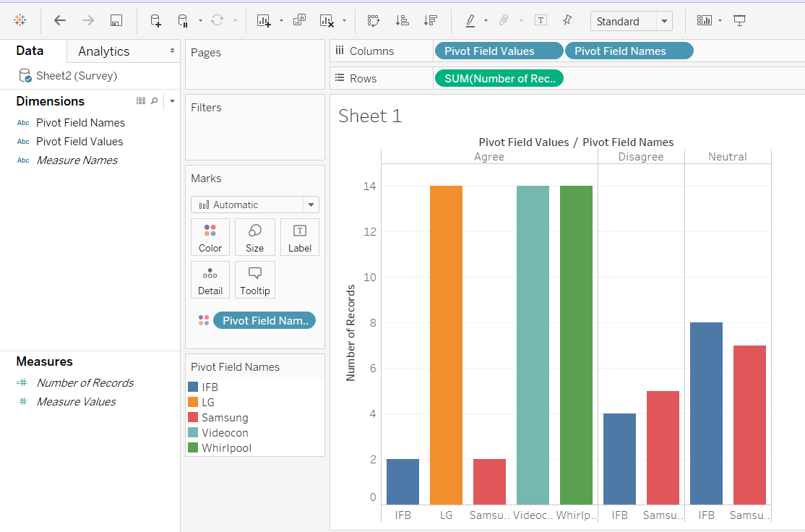Image resolution: width=805 pixels, height=532 pixels.
Task: Select Pivot Field Values dimension
Action: pos(79,141)
